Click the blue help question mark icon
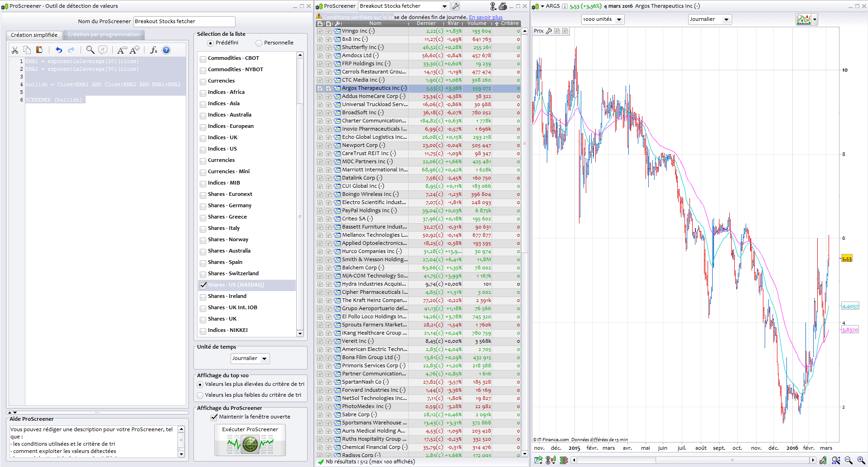 click(x=166, y=50)
